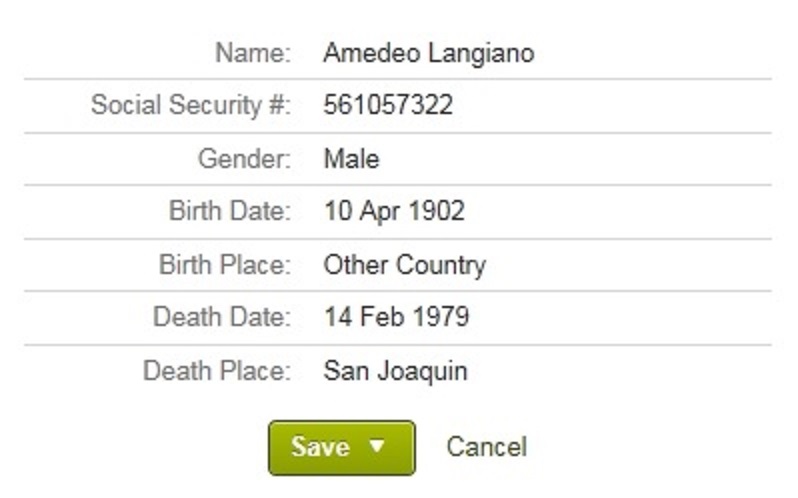
Task: Click the Name field label
Action: click(x=252, y=53)
